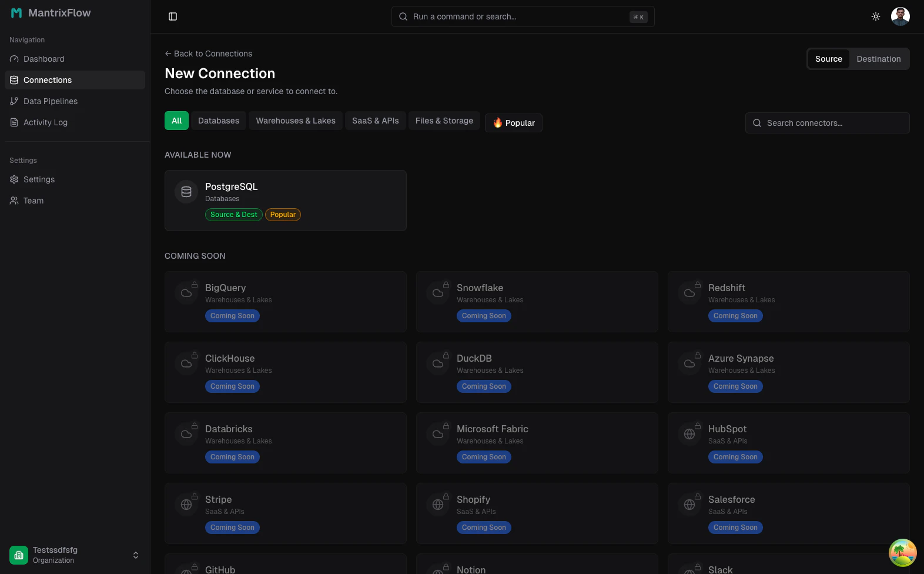Filter by the All tab
Image resolution: width=924 pixels, height=574 pixels.
click(176, 121)
